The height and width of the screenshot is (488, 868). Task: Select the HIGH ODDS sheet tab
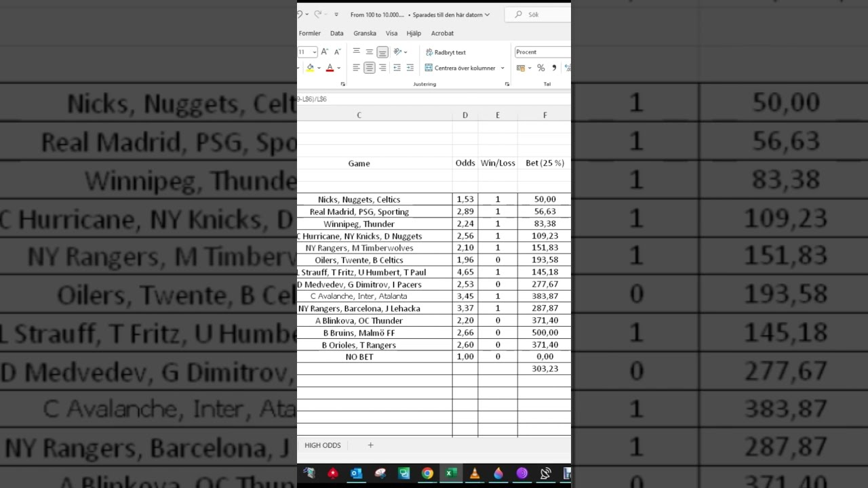(323, 445)
